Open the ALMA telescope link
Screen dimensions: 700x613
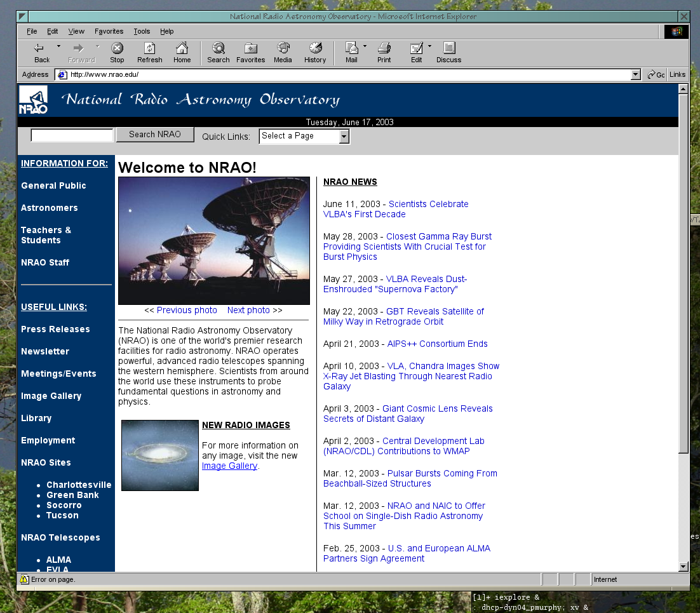(x=58, y=560)
